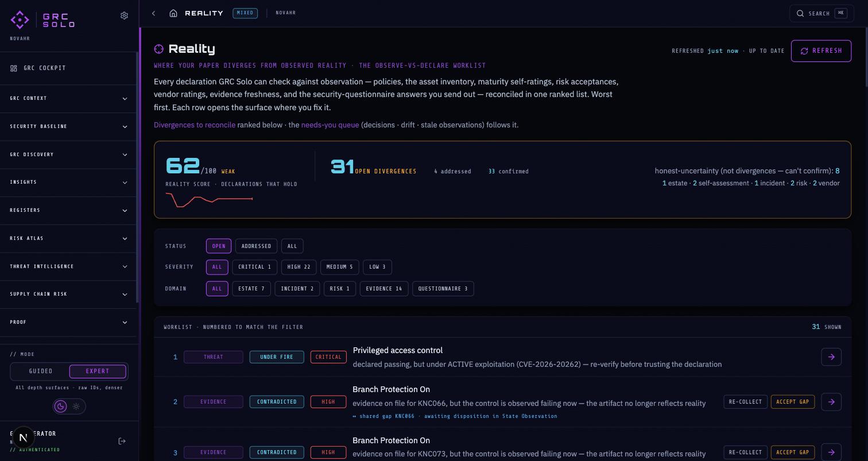
Task: Select Expert mode
Action: tap(98, 371)
